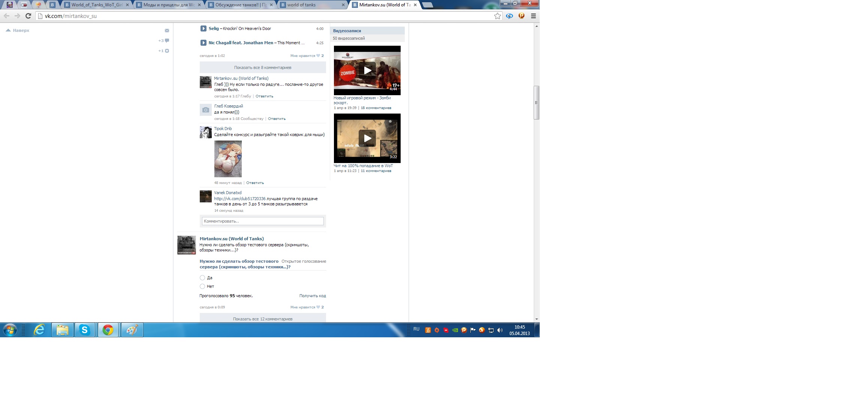Click the Наверх up-arrow link
The image size is (868, 407).
(x=18, y=30)
